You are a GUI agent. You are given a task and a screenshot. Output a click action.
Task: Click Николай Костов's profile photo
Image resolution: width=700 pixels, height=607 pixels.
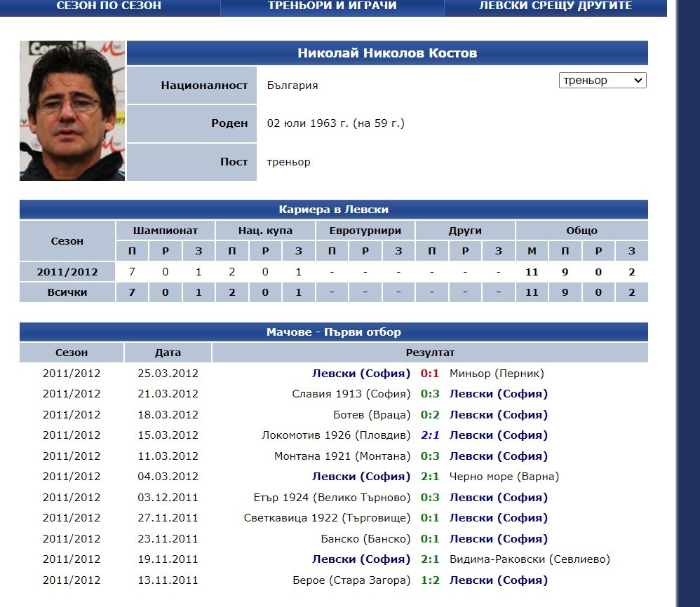[72, 111]
